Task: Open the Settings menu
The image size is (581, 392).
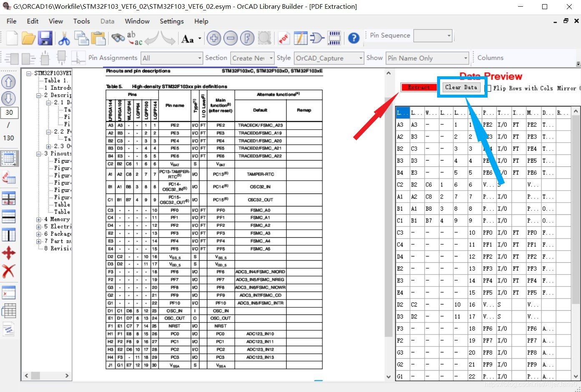Action: click(171, 21)
